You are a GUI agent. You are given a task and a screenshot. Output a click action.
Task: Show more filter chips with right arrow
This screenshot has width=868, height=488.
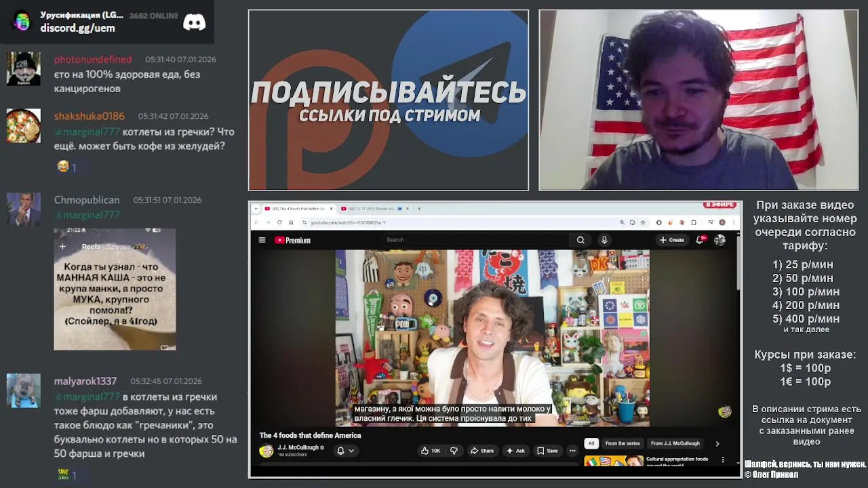tap(717, 443)
